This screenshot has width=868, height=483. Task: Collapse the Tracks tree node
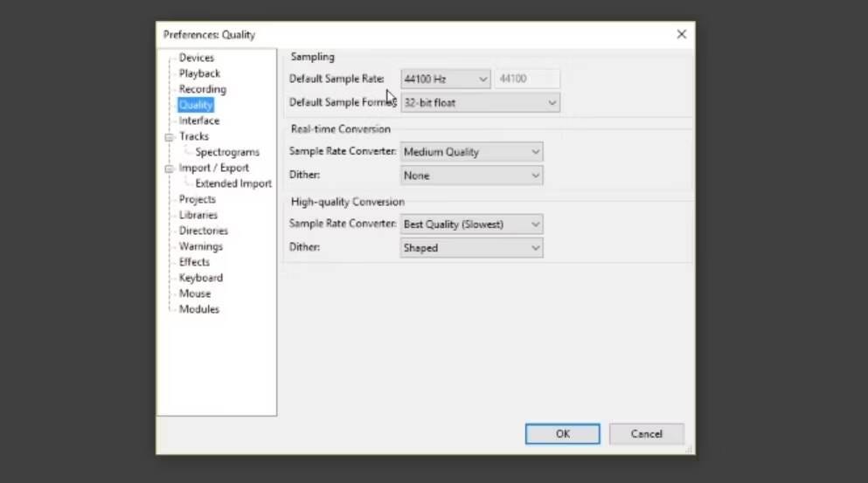[169, 137]
